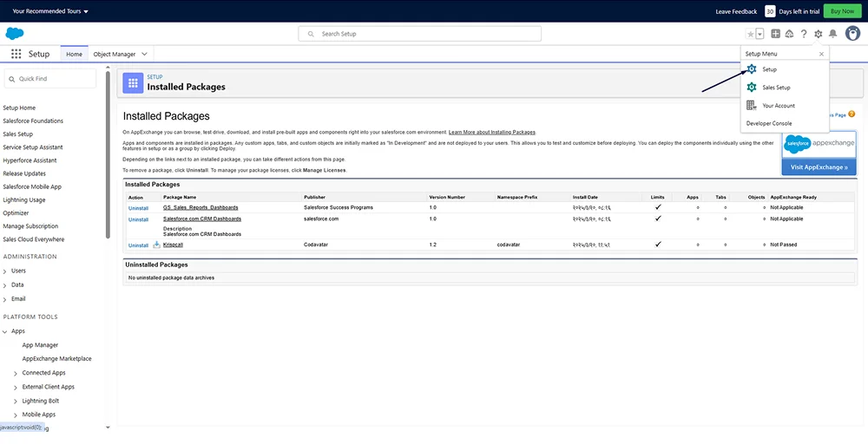Viewport: 868px width, 444px height.
Task: Click the Installed Packages header grid icon
Action: pos(132,82)
